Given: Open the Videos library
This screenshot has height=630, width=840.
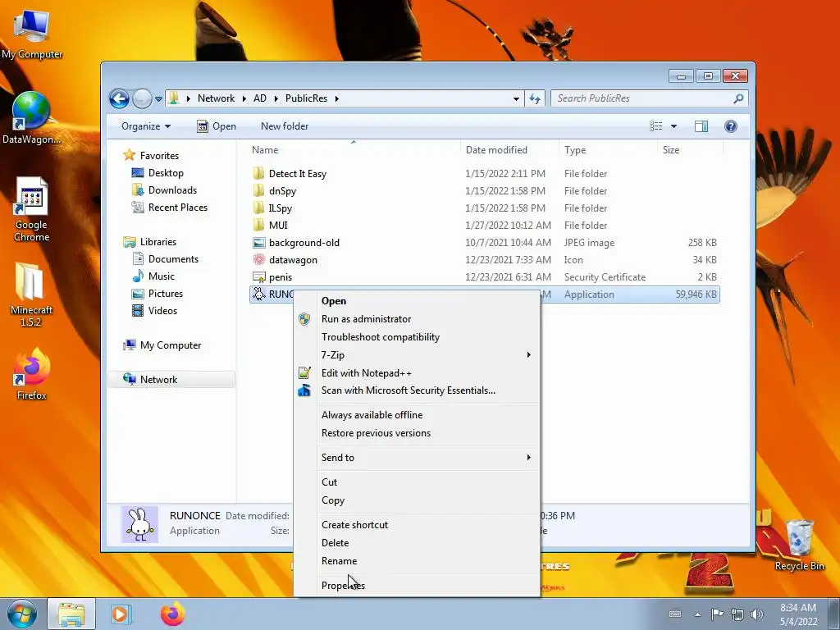Looking at the screenshot, I should click(x=162, y=311).
